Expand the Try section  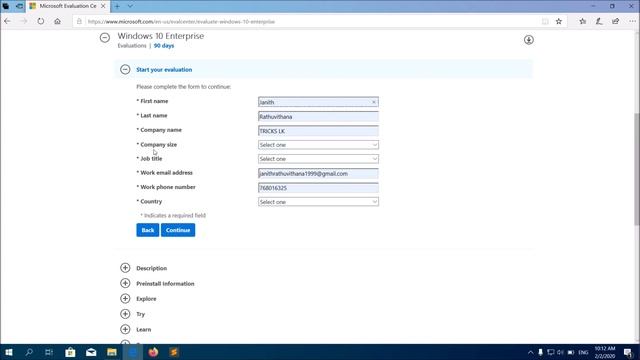point(125,314)
